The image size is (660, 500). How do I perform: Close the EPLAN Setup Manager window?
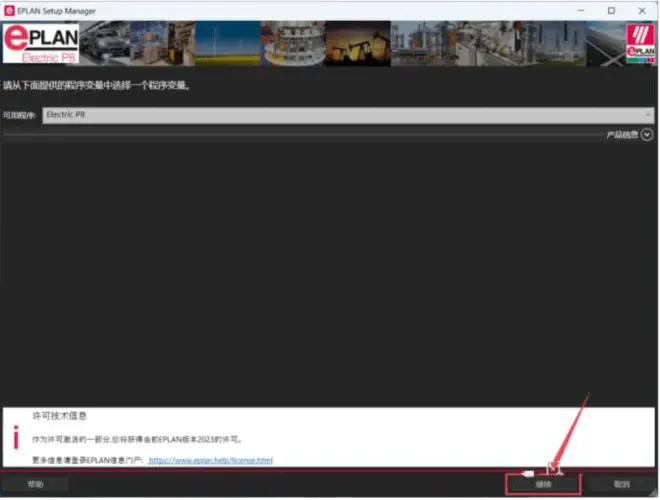pyautogui.click(x=642, y=11)
